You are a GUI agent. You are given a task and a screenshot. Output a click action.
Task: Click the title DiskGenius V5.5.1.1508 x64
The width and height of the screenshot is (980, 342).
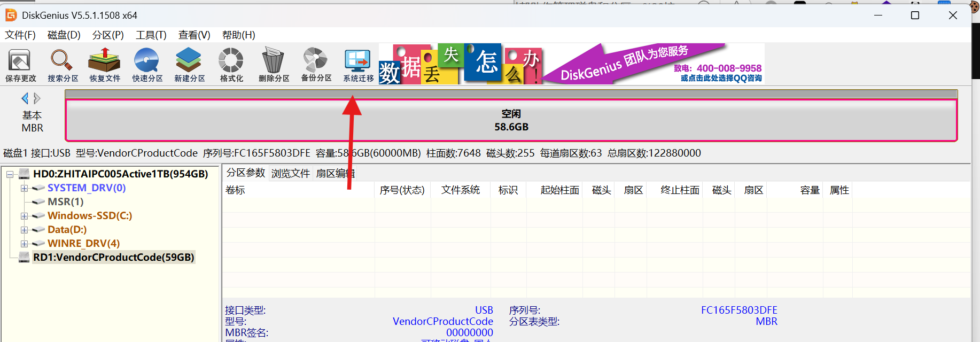click(x=80, y=15)
